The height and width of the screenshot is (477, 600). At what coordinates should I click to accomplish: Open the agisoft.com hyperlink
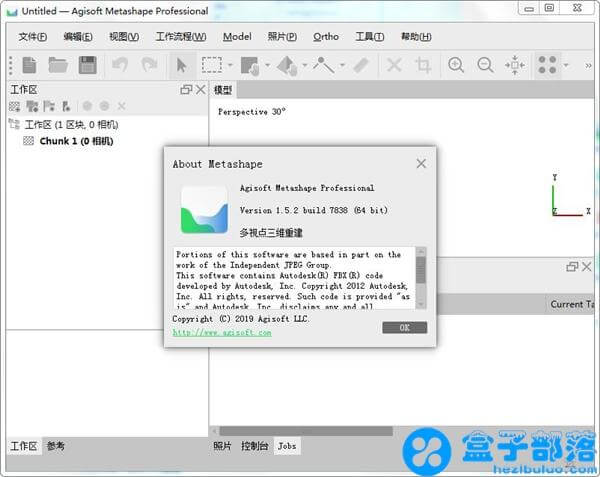click(222, 332)
